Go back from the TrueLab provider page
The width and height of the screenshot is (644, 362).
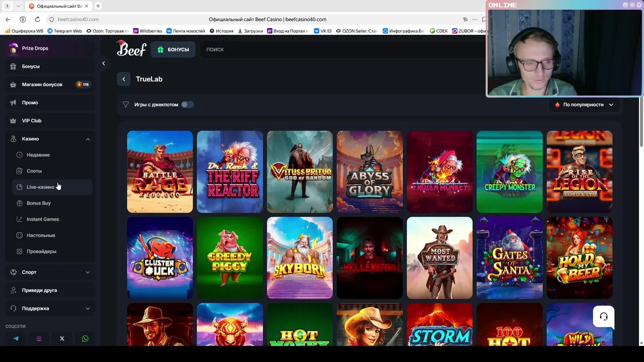(124, 79)
